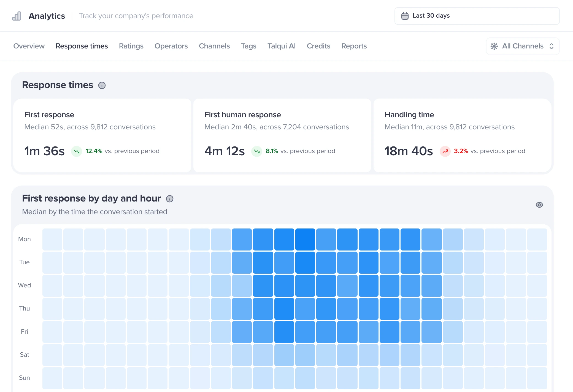Click the Sat row label in heatmap
573x392 pixels.
[x=25, y=355]
